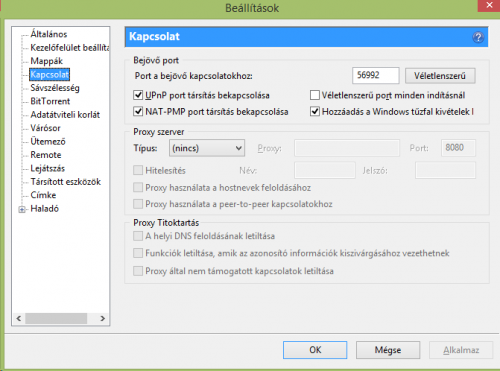Open Várósor settings

(x=45, y=128)
